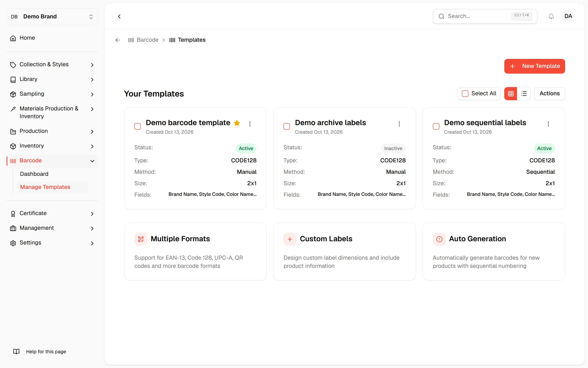This screenshot has width=588, height=368.
Task: Expand the Sampling section chevron
Action: (92, 94)
